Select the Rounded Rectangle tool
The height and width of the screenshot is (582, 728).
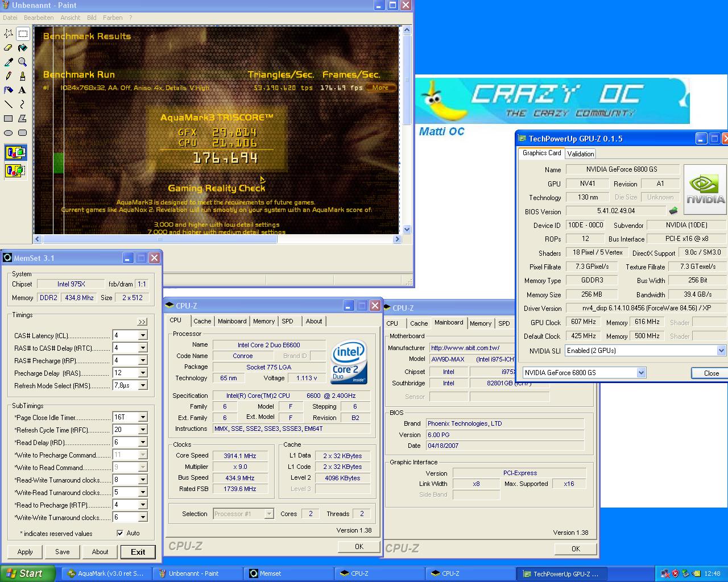[x=22, y=132]
